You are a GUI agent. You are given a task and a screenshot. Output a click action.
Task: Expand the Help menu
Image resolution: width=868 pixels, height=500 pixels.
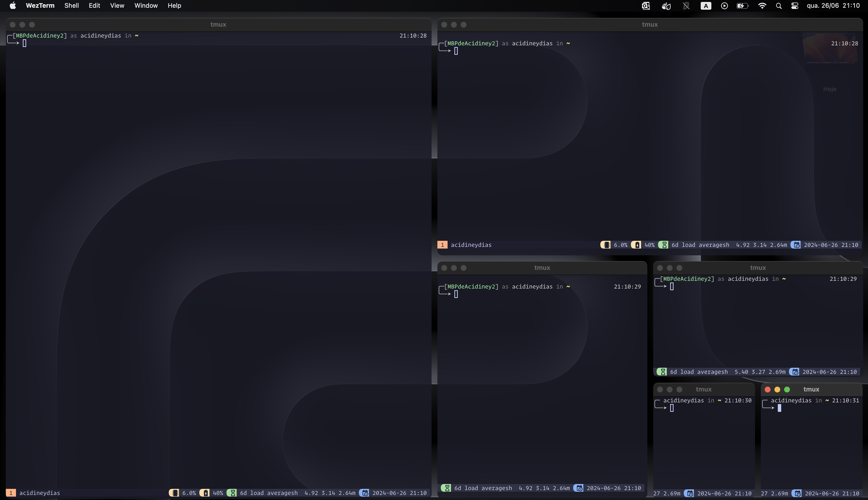tap(174, 6)
